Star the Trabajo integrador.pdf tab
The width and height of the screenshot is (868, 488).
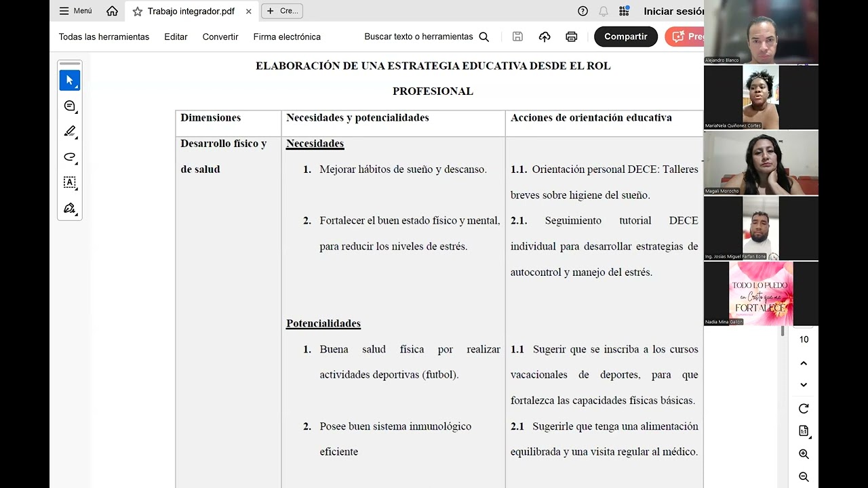138,12
